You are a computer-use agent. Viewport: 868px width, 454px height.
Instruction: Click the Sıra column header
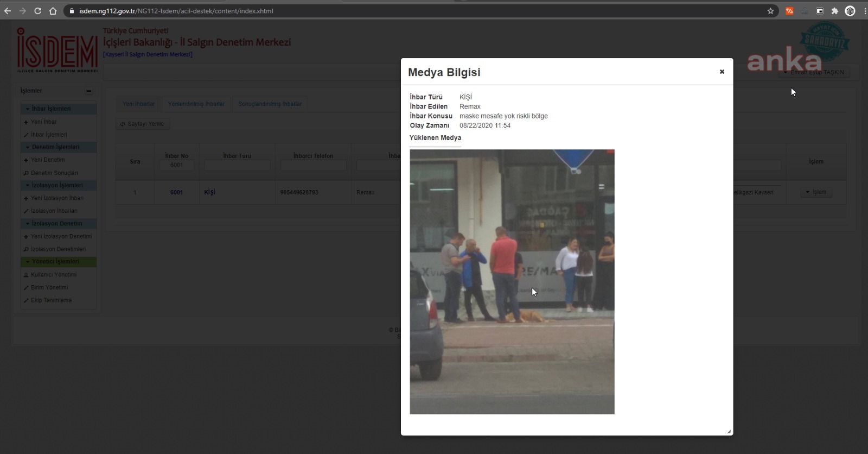[x=135, y=162]
